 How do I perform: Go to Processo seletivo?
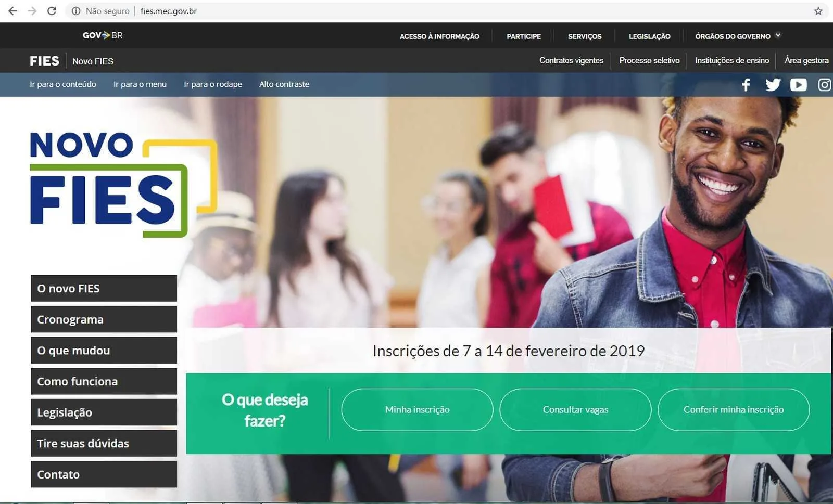point(649,60)
